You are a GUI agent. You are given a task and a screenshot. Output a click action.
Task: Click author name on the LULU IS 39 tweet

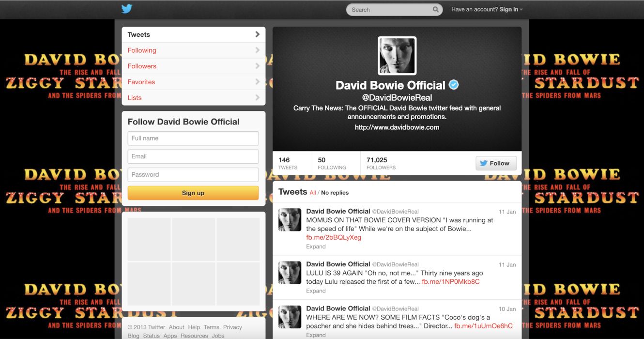point(338,264)
